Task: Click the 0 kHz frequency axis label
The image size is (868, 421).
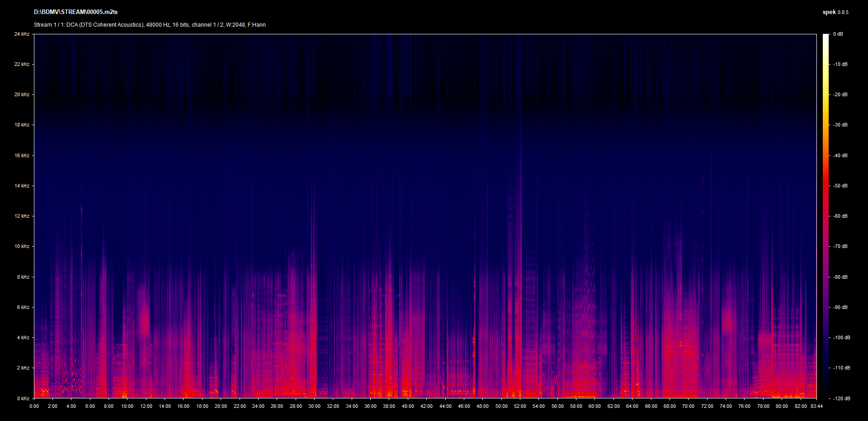Action: [x=23, y=398]
